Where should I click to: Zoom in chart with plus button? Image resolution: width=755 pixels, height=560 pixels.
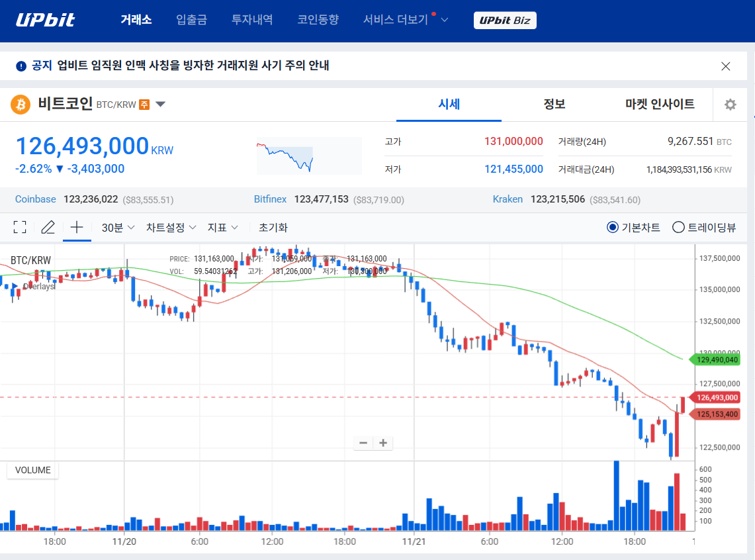coord(383,443)
